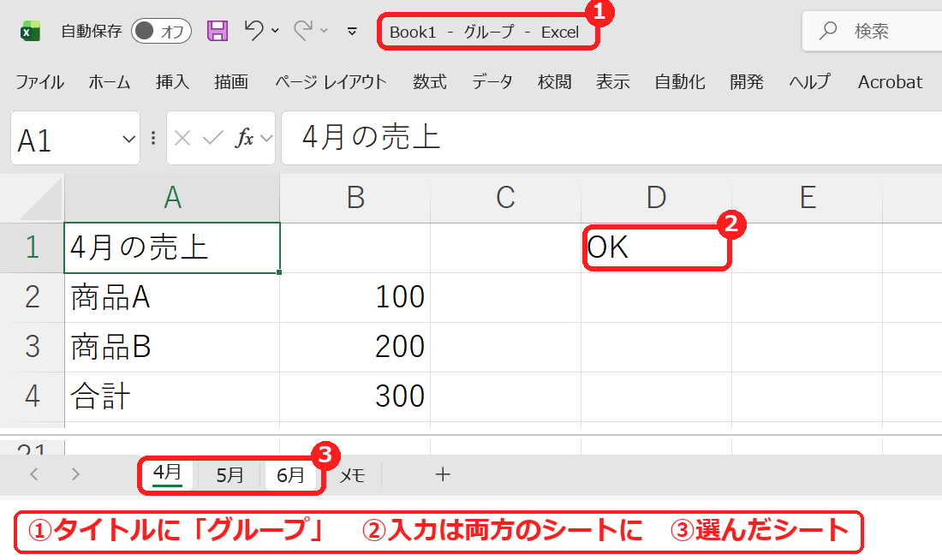This screenshot has height=560, width=942.
Task: Click cell A1 containing 4月の売上
Action: point(172,247)
